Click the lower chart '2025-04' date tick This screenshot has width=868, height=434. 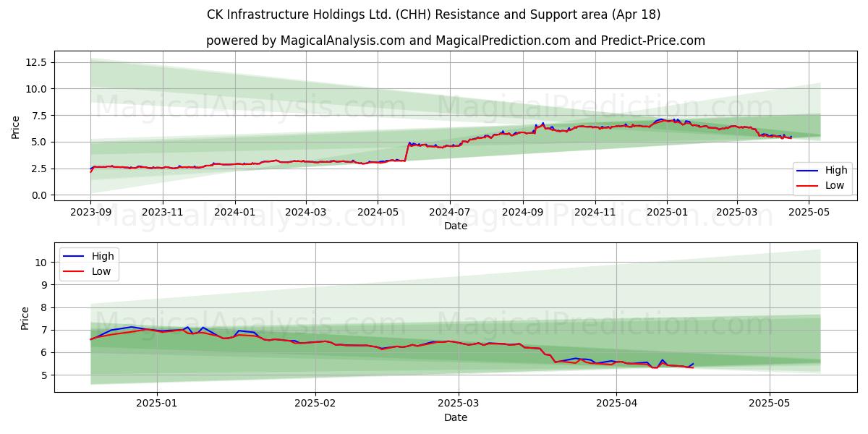[616, 404]
